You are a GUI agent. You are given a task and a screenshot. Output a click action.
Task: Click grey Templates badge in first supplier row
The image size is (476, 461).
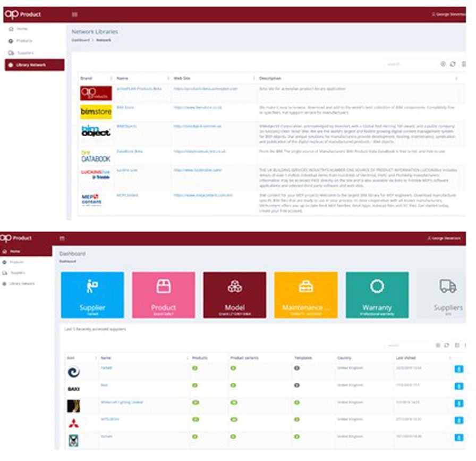click(x=297, y=368)
